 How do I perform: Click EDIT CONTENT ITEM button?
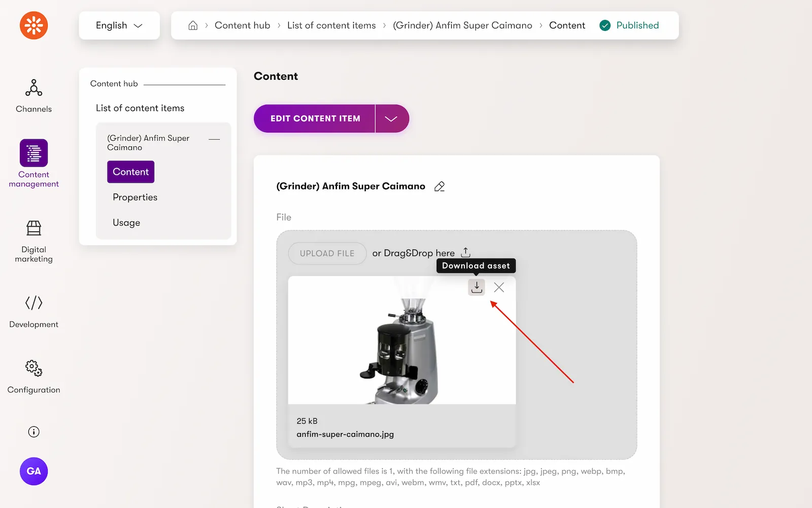tap(315, 119)
